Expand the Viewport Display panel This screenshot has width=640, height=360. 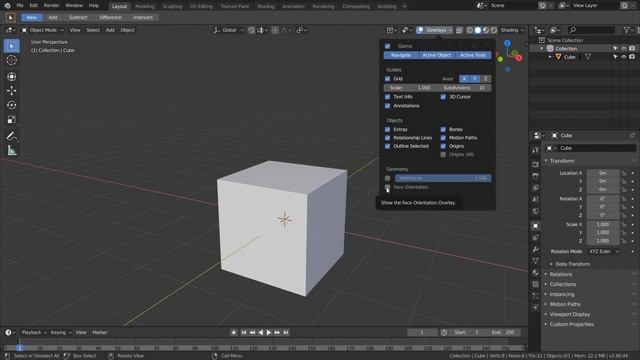[x=569, y=314]
